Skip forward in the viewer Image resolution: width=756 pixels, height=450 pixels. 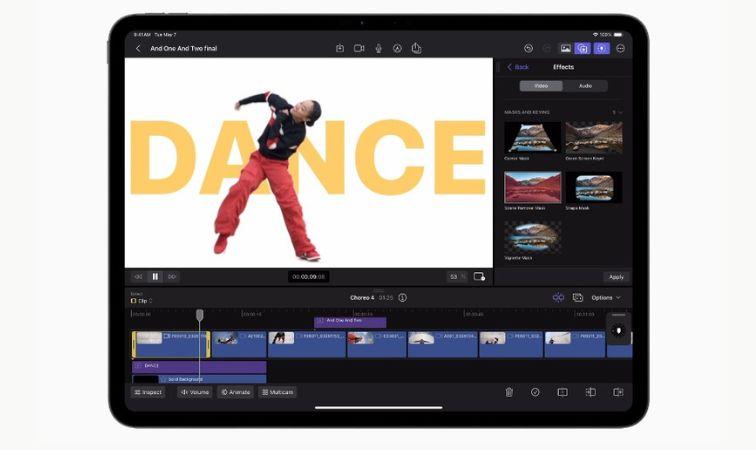(172, 276)
